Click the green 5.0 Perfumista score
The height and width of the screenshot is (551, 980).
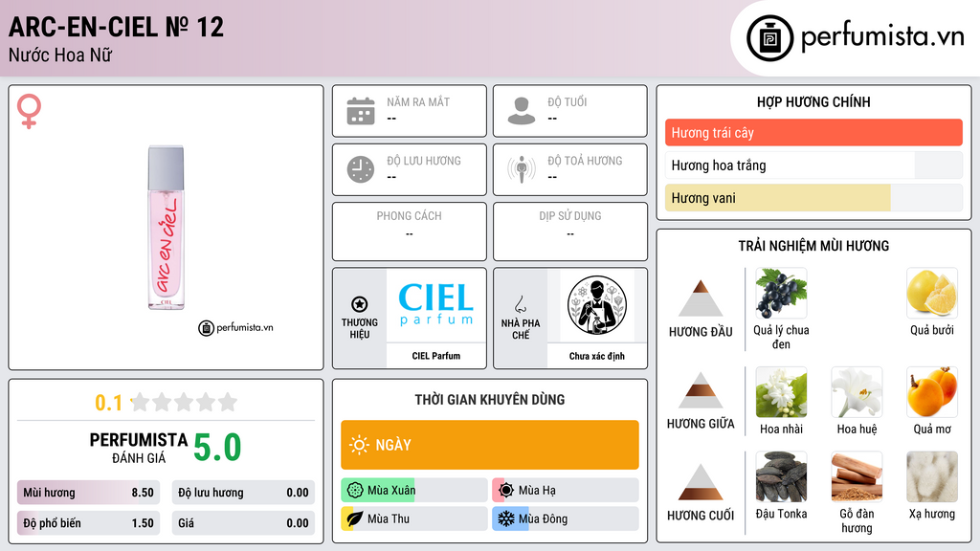click(217, 448)
